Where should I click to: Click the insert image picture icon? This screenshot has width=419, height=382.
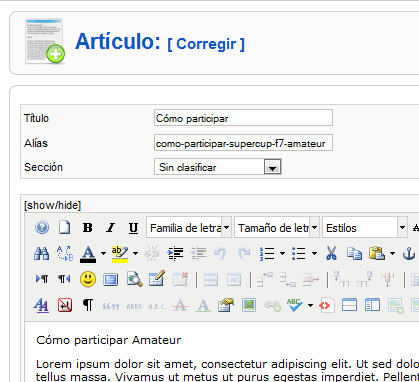pos(249,305)
